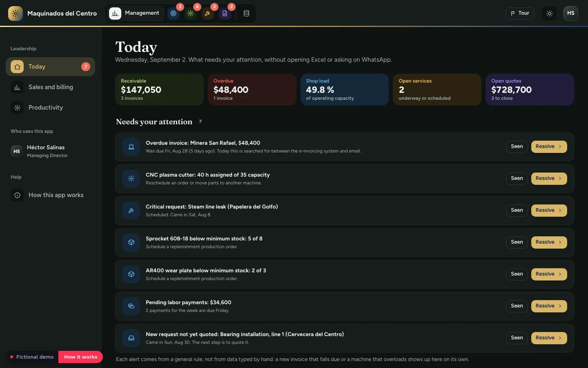Mark Pending labor payments alert as Seen
588x368 pixels.
point(517,306)
